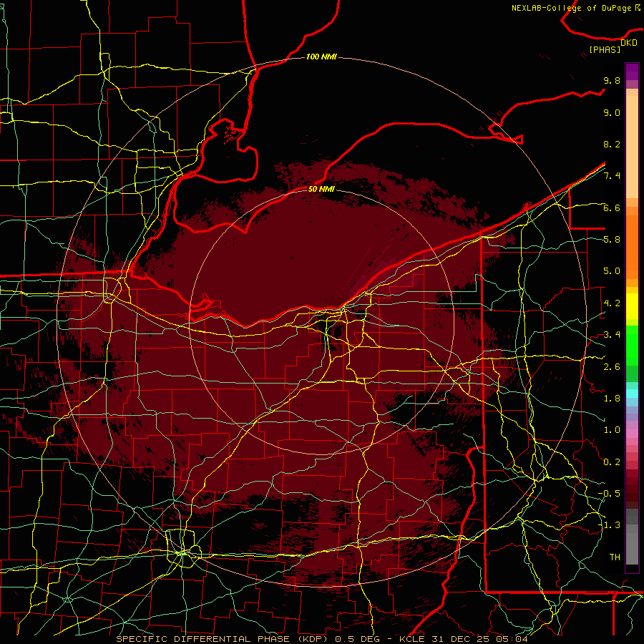
Task: Click the 9.8 value on the color scale
Action: pos(612,80)
